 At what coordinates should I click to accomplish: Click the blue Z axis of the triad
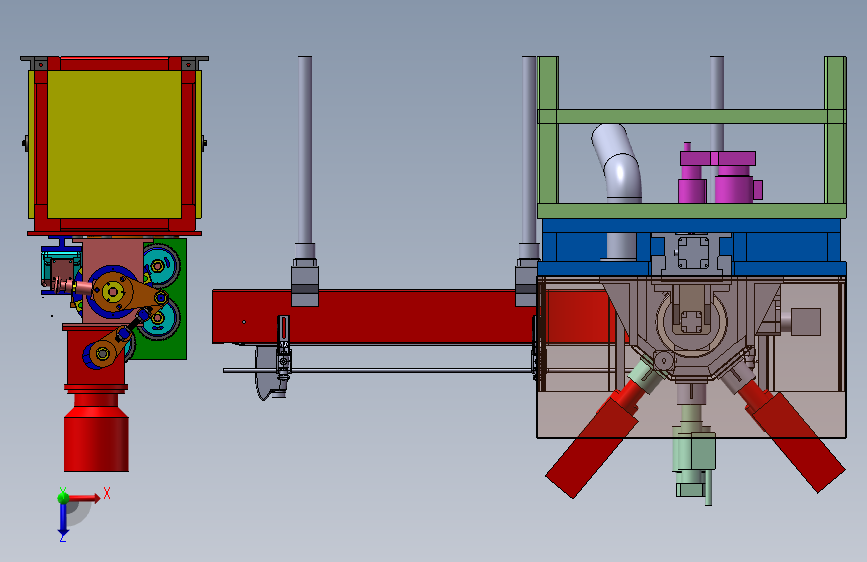63,519
